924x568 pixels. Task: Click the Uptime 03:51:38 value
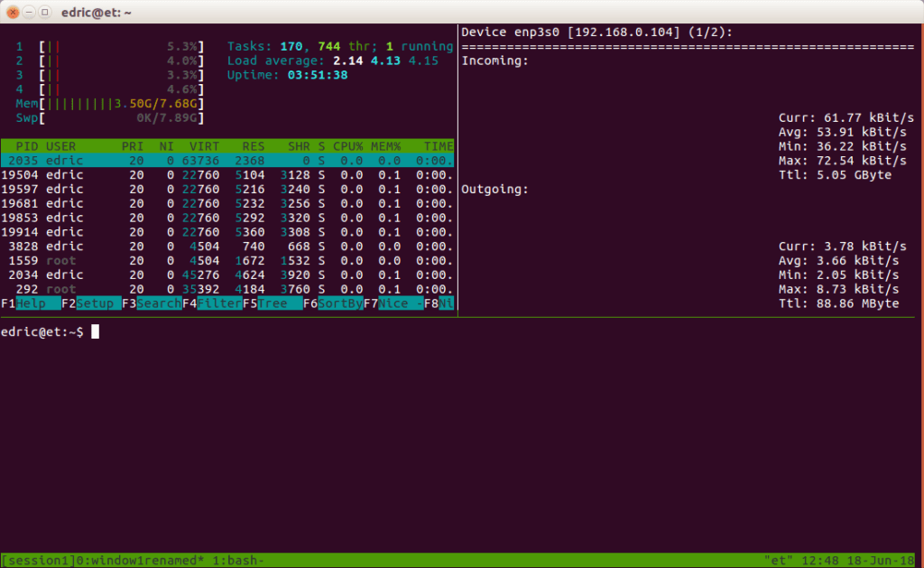point(318,75)
